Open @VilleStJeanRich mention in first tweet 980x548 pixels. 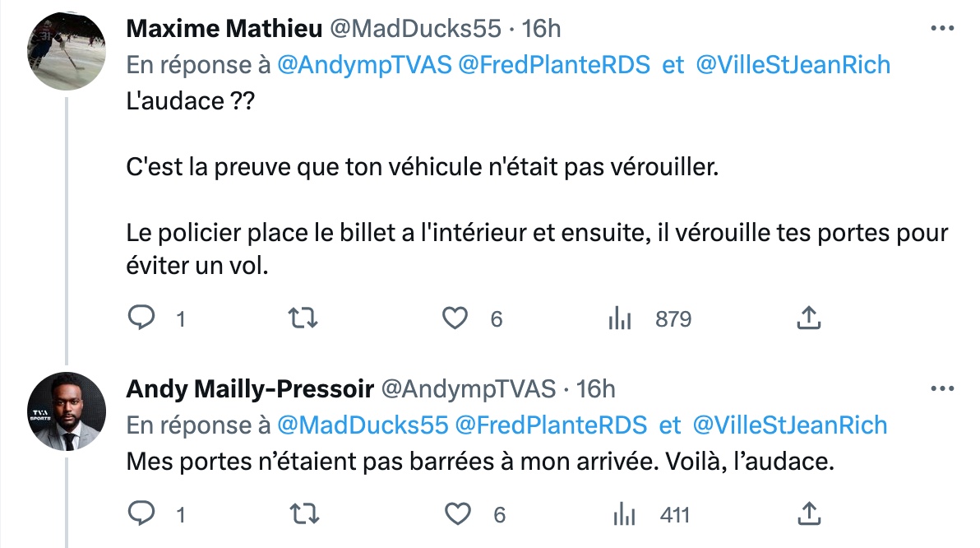[793, 65]
